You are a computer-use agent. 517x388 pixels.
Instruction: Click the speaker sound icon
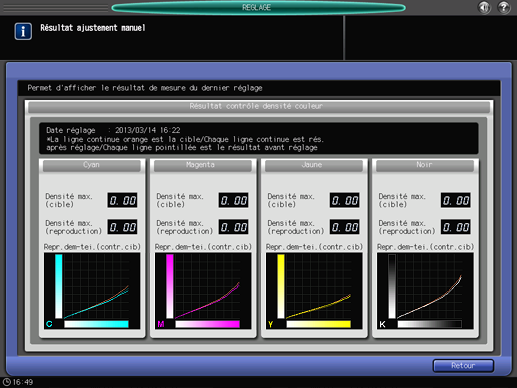pos(484,7)
